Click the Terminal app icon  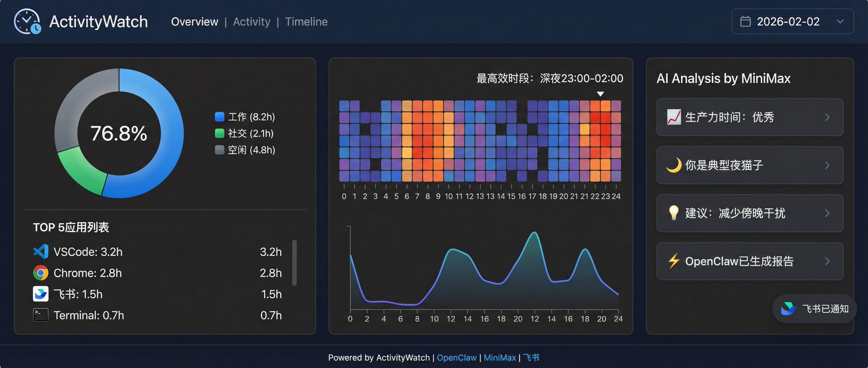coord(41,315)
